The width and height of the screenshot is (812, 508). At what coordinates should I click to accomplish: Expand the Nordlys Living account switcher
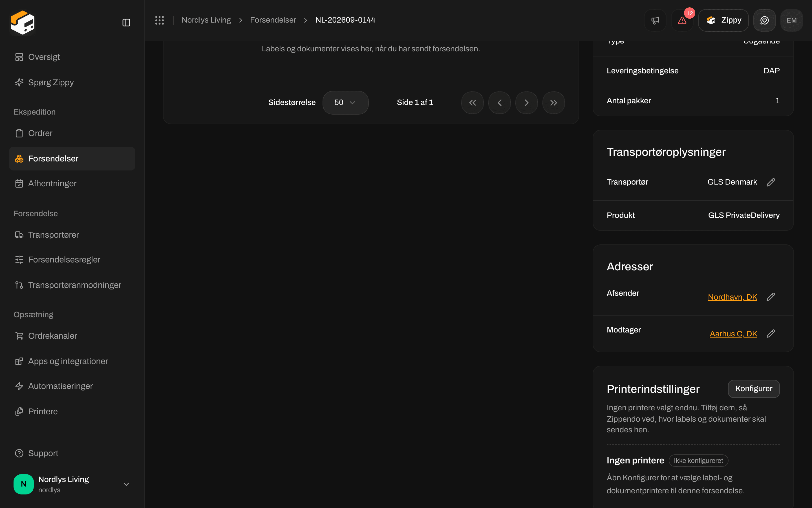click(x=72, y=484)
